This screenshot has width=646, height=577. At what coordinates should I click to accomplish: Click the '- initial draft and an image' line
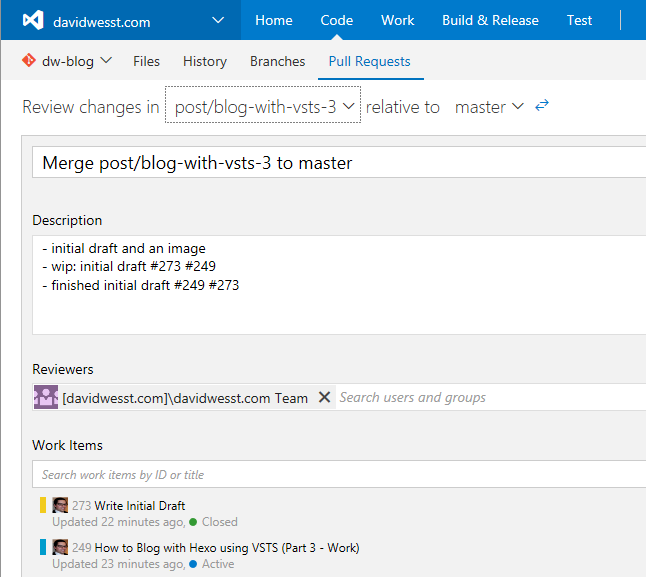[x=124, y=248]
